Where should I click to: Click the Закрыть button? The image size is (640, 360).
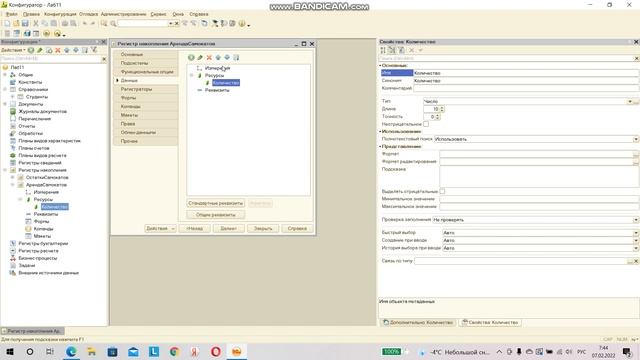click(x=263, y=229)
